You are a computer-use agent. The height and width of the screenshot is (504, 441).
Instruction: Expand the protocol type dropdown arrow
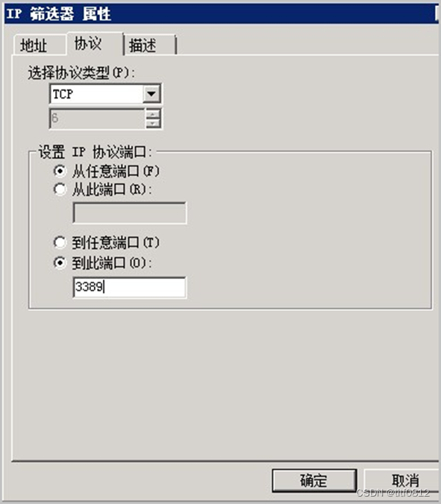[x=151, y=94]
